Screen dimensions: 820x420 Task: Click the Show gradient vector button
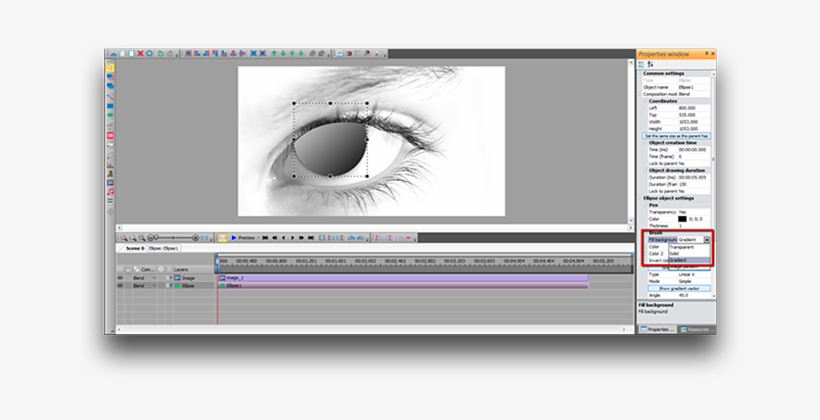pyautogui.click(x=679, y=288)
